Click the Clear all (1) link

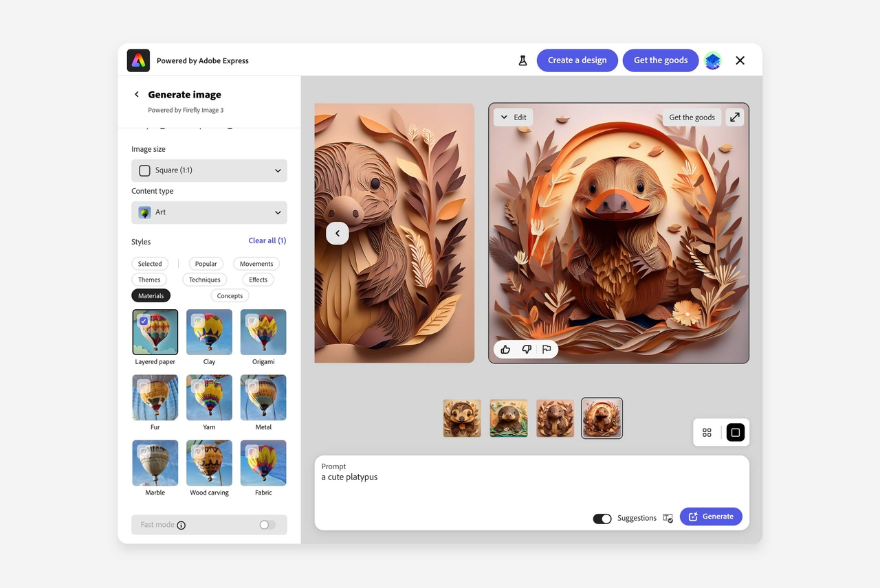pyautogui.click(x=267, y=240)
